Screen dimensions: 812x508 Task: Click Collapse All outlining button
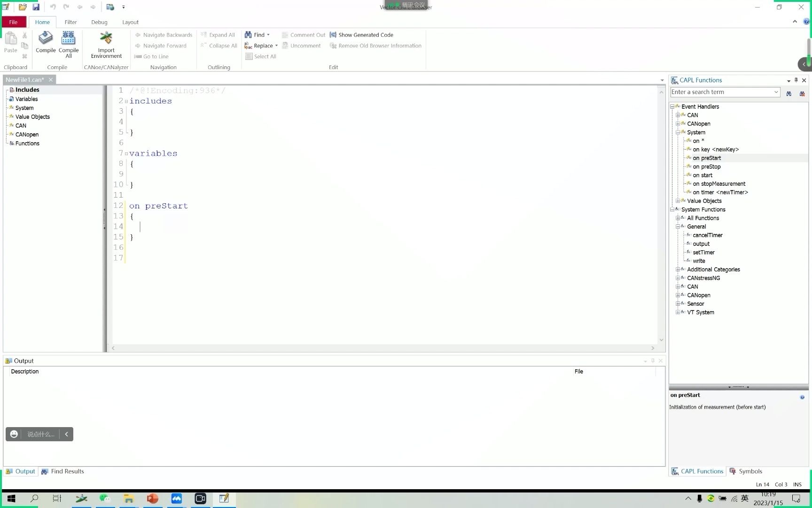click(x=219, y=46)
